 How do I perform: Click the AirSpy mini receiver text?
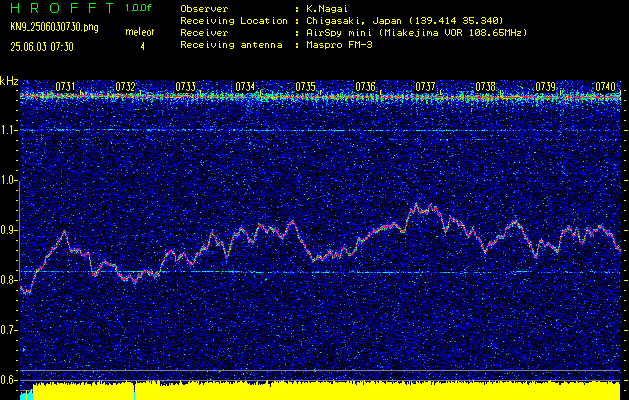(x=416, y=33)
